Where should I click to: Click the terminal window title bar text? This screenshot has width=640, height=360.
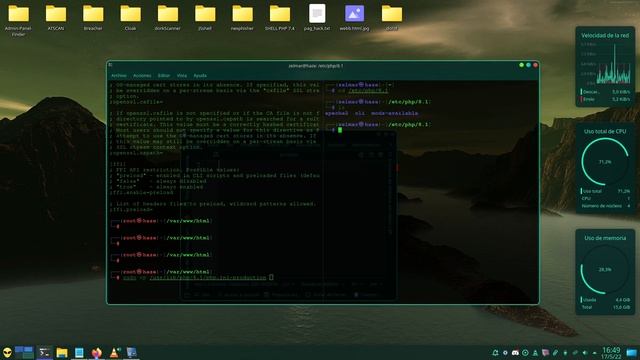coord(316,66)
